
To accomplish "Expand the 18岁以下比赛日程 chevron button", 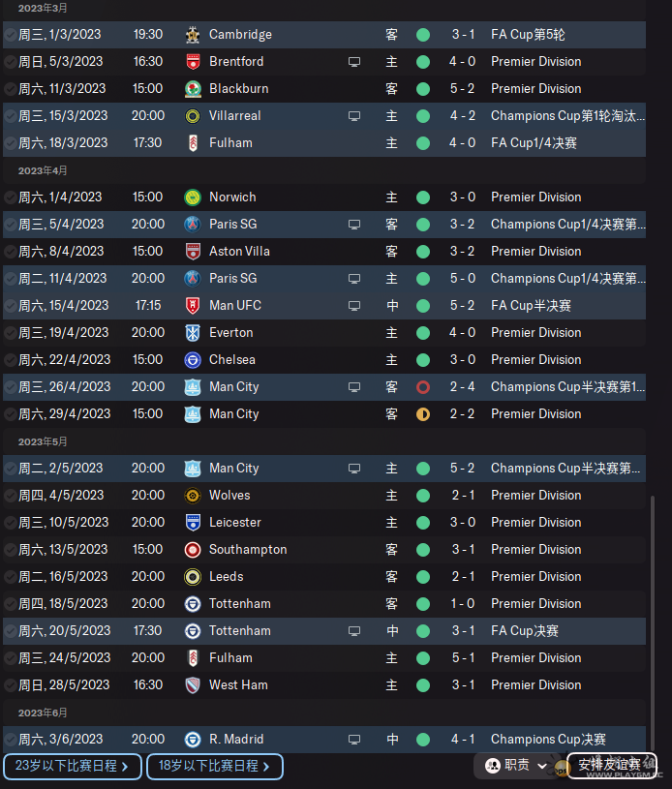I will (215, 767).
